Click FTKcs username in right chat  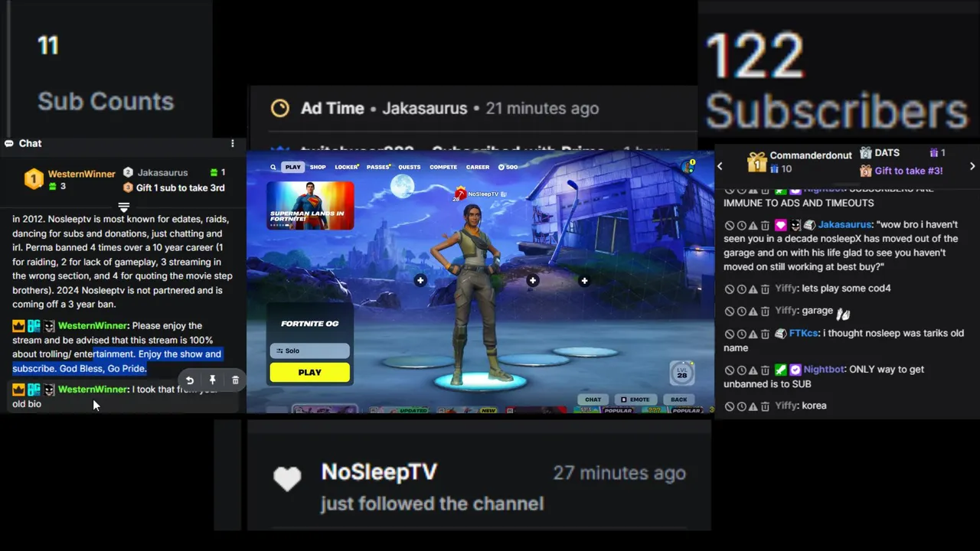tap(803, 334)
